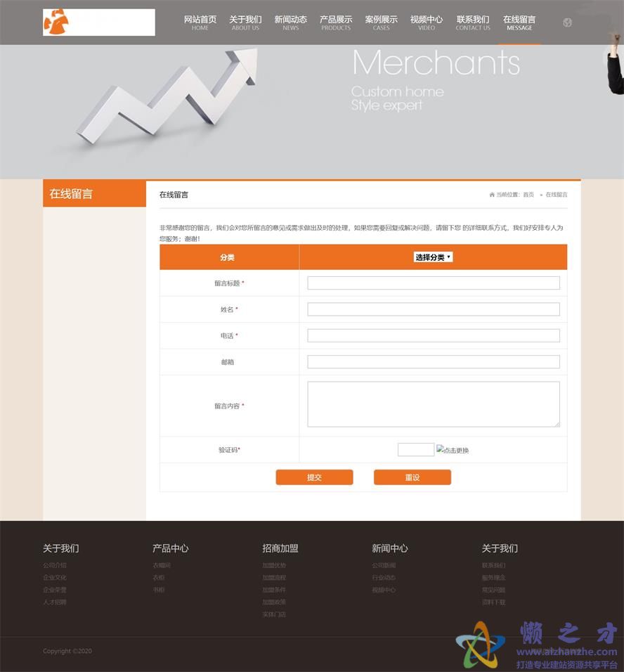Image resolution: width=624 pixels, height=672 pixels.
Task: Click the home icon in breadcrumb
Action: coord(492,195)
